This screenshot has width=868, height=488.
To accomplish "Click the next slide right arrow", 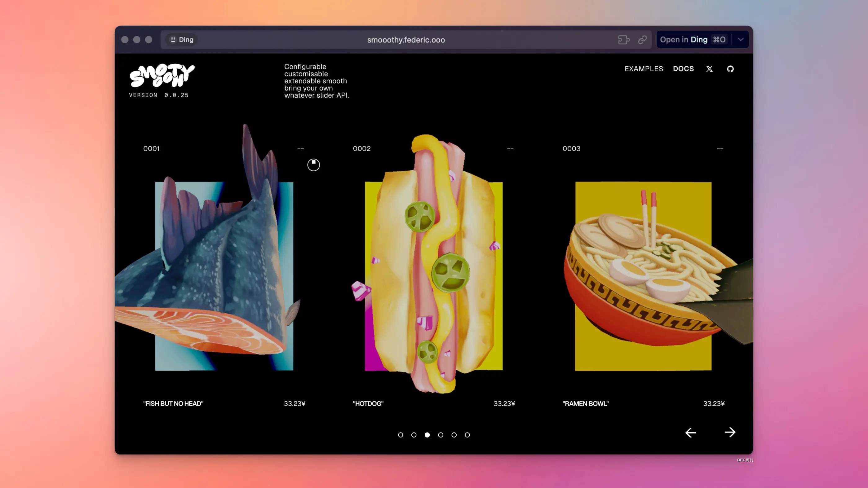I will coord(730,433).
